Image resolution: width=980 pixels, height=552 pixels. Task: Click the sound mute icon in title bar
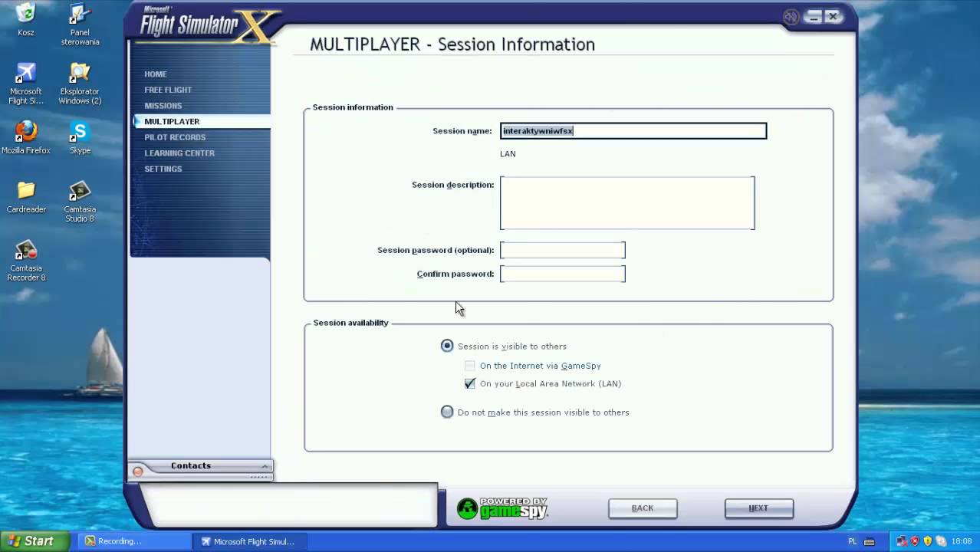click(791, 17)
